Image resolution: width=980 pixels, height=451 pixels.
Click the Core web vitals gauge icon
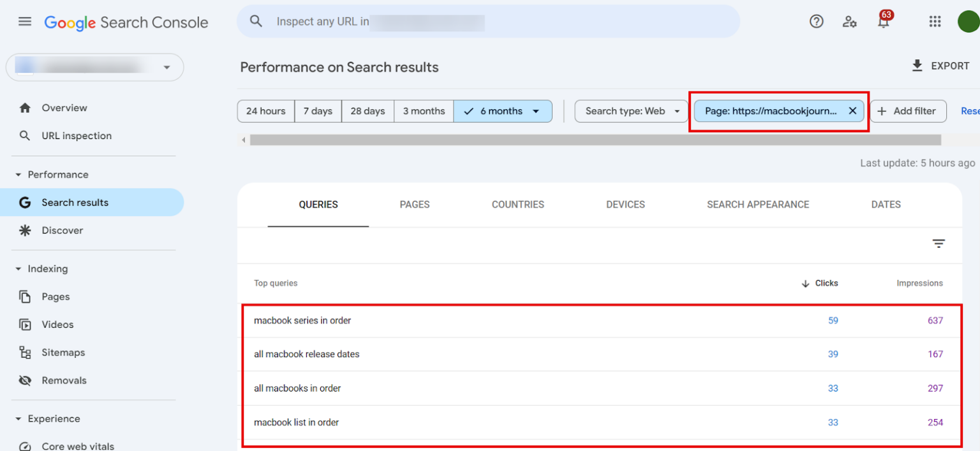[x=25, y=446]
